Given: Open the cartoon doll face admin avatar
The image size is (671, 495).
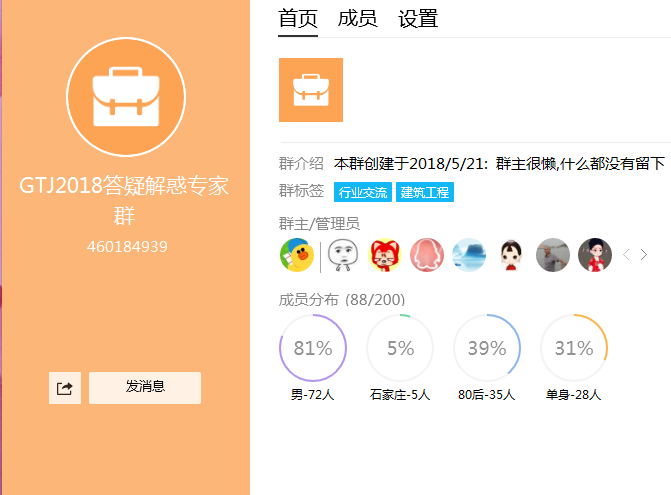Looking at the screenshot, I should (511, 255).
